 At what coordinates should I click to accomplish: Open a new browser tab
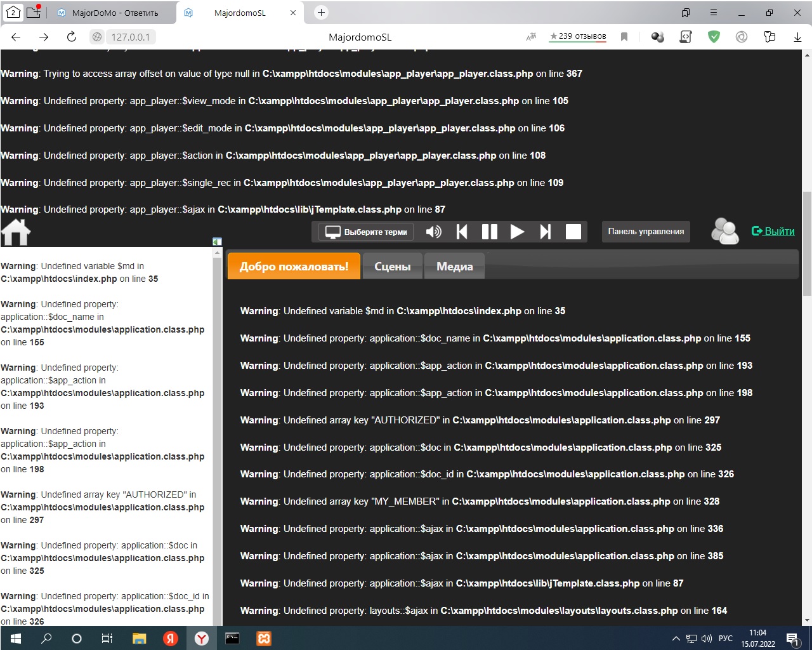click(321, 12)
